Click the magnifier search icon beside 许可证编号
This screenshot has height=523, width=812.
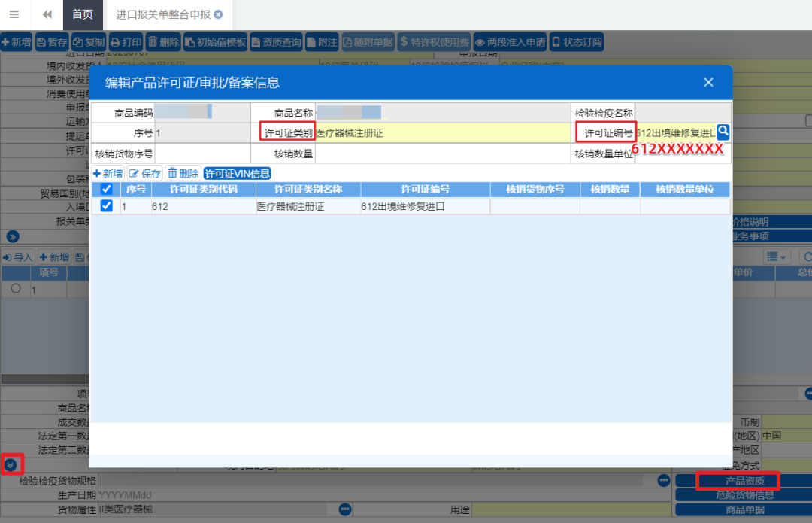coord(723,132)
